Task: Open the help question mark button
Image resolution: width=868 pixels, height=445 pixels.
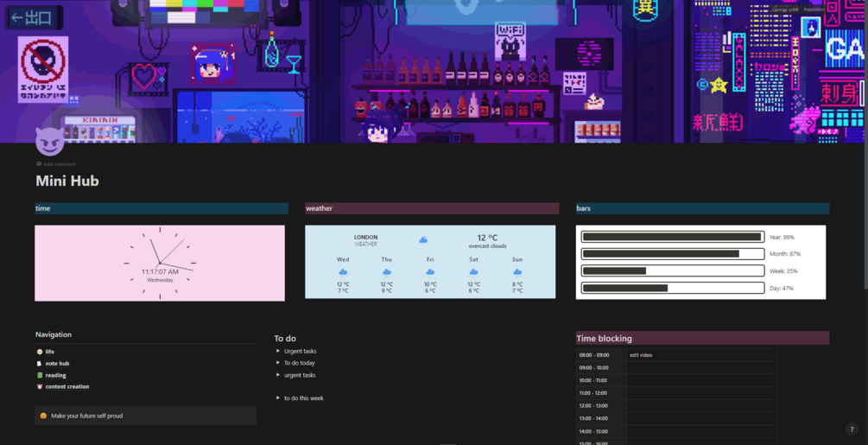Action: coord(852,429)
